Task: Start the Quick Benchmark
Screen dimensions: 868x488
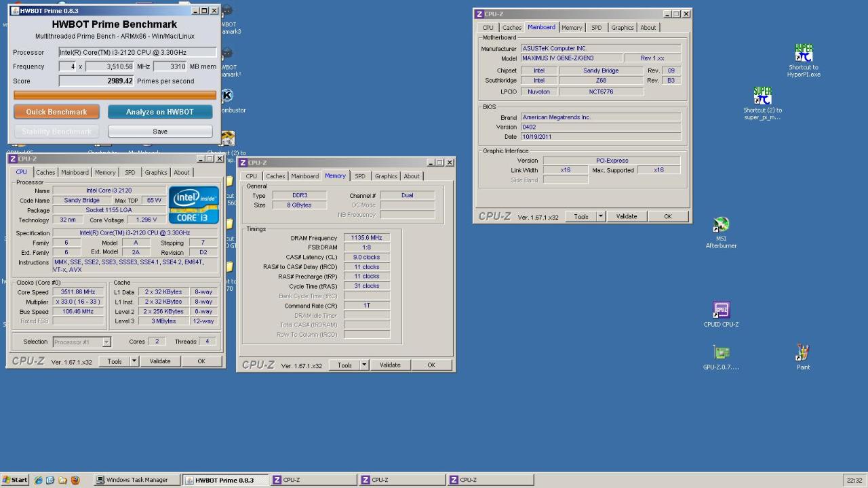Action: (x=56, y=112)
